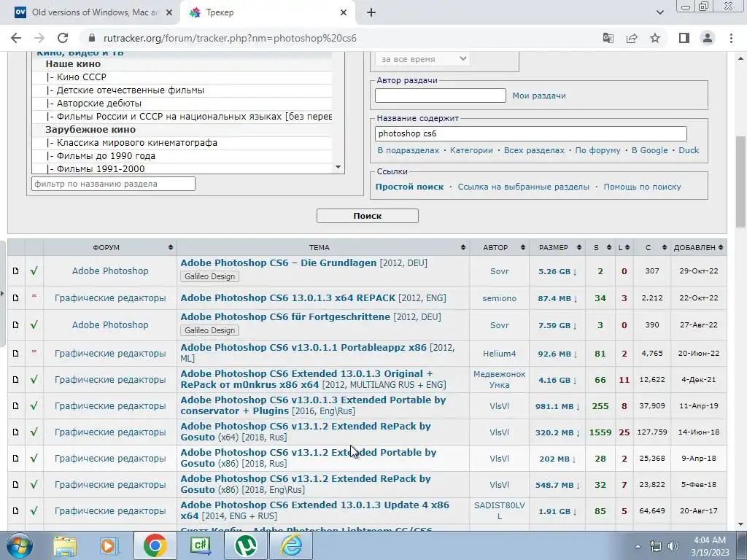747x560 pixels.
Task: Open tab search dropdown chevron
Action: [x=659, y=12]
